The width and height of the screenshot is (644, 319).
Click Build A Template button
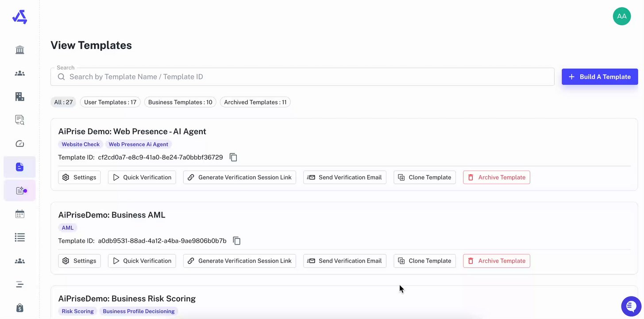pyautogui.click(x=600, y=77)
